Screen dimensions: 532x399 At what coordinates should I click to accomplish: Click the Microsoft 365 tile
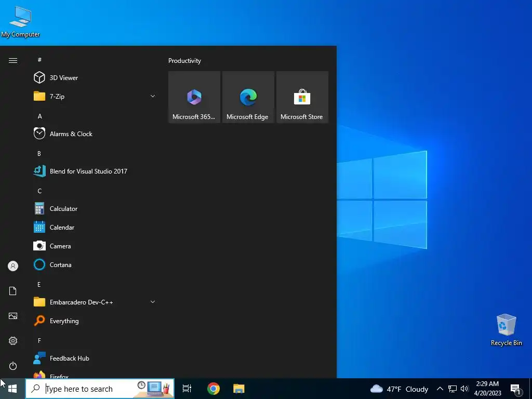click(x=194, y=97)
